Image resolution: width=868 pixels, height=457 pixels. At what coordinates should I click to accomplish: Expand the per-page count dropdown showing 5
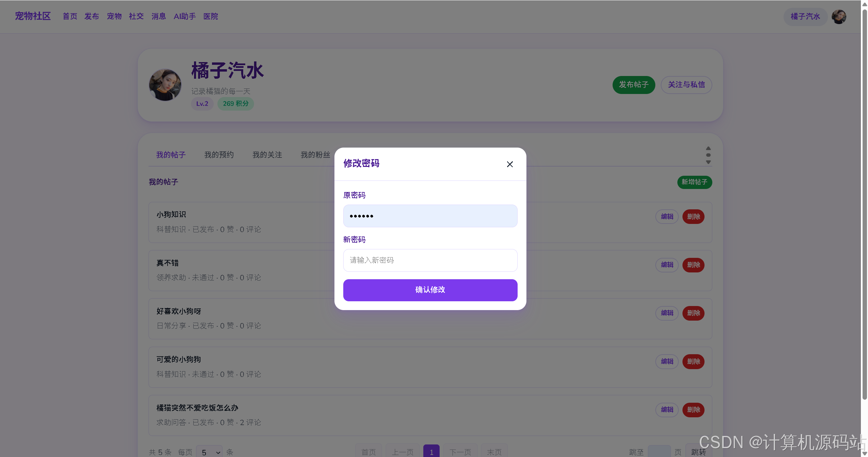(209, 452)
